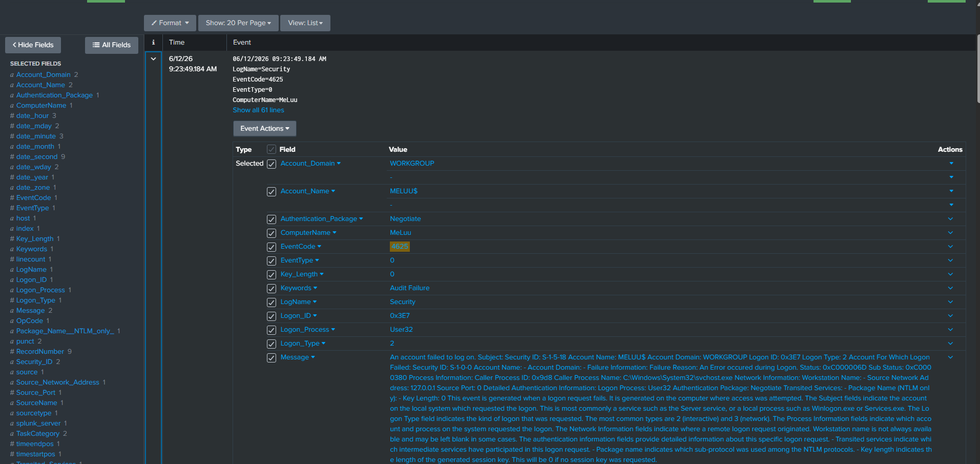Select TaskCategory in fields sidebar
Viewport: 980px width, 464px height.
[x=38, y=434]
